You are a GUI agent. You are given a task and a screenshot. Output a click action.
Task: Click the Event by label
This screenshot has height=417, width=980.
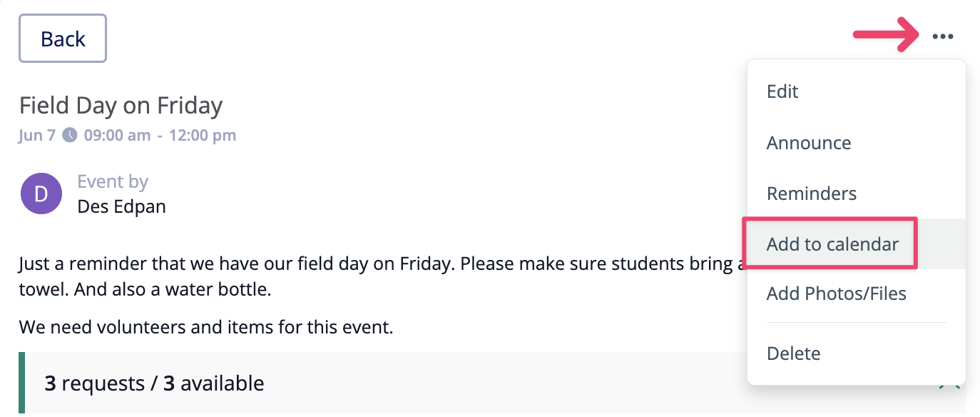coord(113,182)
